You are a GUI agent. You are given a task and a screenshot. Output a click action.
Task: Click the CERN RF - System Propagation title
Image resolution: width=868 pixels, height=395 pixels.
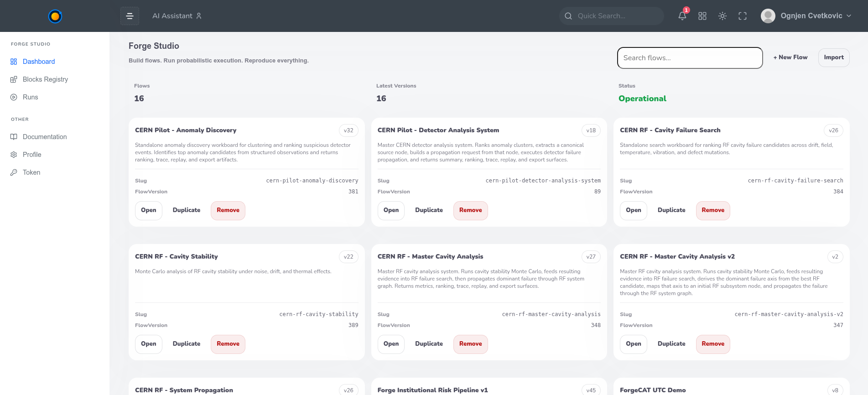184,390
